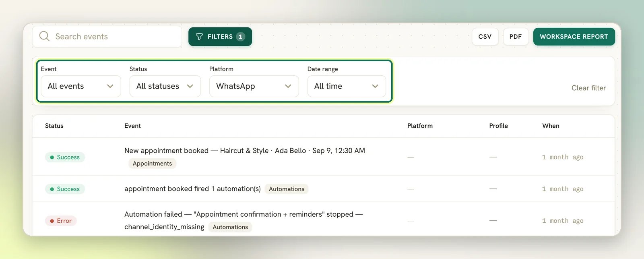644x259 pixels.
Task: Click 1 month ago on the Error row
Action: 563,221
